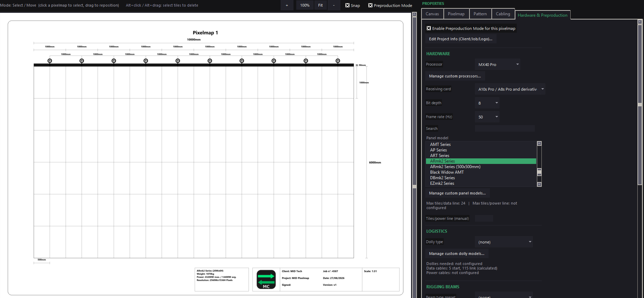Select ART Series panel model
This screenshot has height=298, width=644.
pos(481,156)
